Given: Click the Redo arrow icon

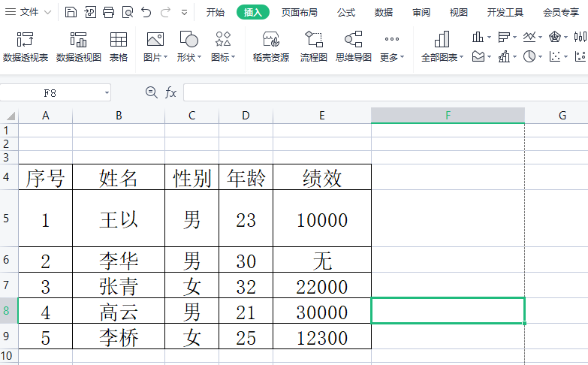Looking at the screenshot, I should point(165,12).
